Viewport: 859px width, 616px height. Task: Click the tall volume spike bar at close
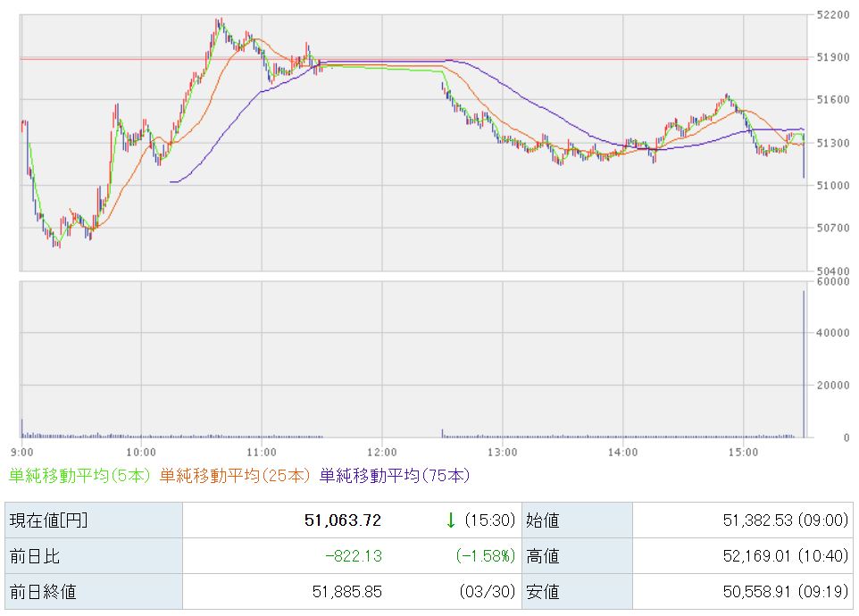click(804, 364)
